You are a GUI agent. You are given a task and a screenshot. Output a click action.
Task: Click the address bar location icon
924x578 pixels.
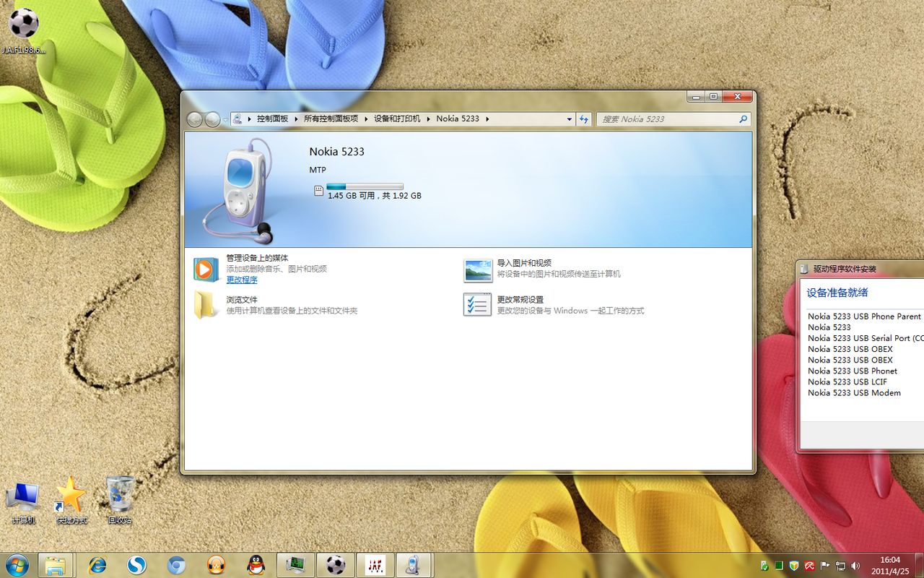[x=237, y=118]
